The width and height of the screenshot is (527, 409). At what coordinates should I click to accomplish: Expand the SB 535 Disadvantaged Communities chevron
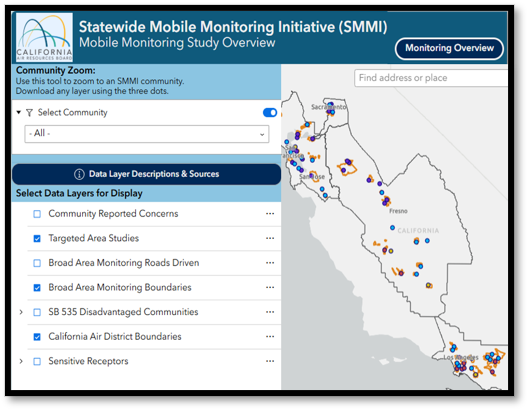pyautogui.click(x=21, y=312)
